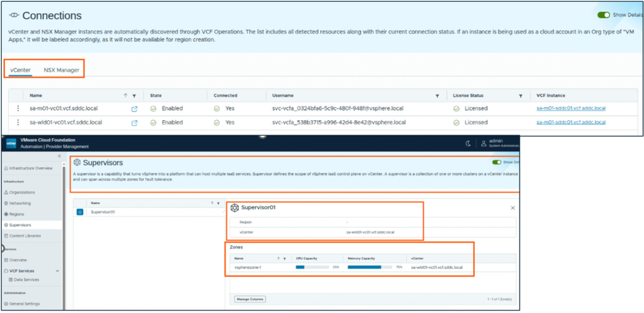The height and width of the screenshot is (313, 644).
Task: Filter the License Status column
Action: click(521, 96)
